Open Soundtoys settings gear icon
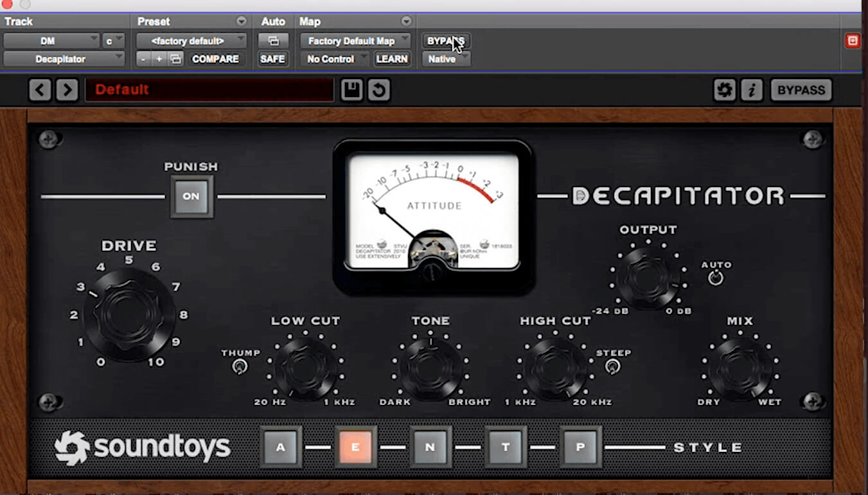The height and width of the screenshot is (495, 868). [725, 90]
